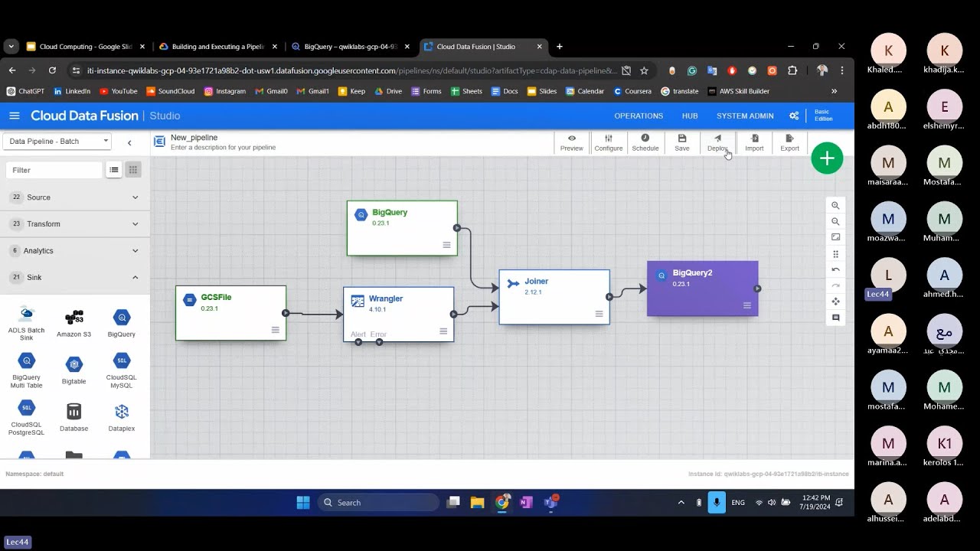Open the HUB
This screenshot has height=551, width=980.
click(690, 116)
